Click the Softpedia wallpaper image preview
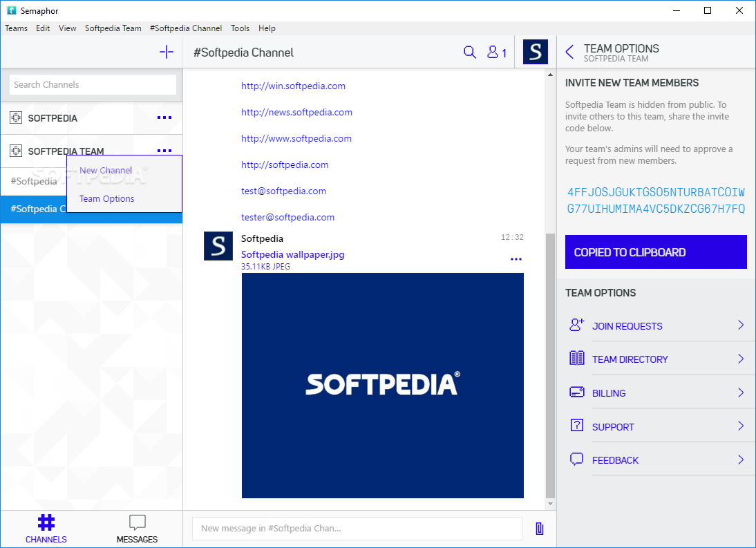Image resolution: width=756 pixels, height=548 pixels. pyautogui.click(x=382, y=386)
